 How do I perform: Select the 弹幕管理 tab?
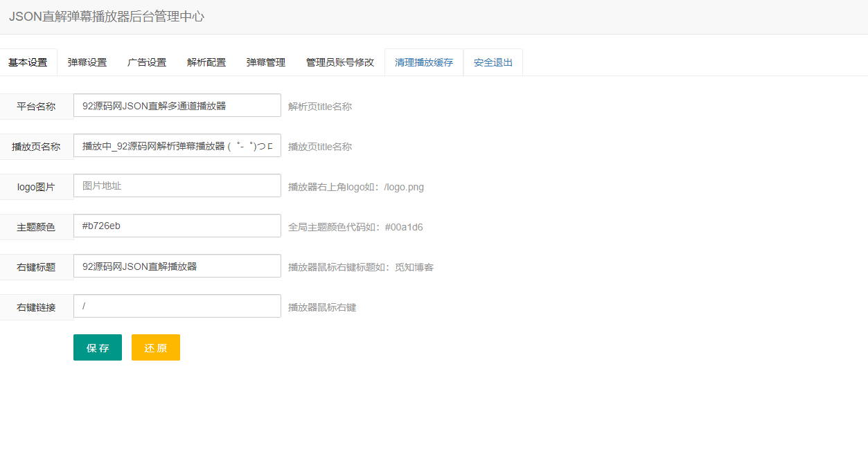pos(266,62)
